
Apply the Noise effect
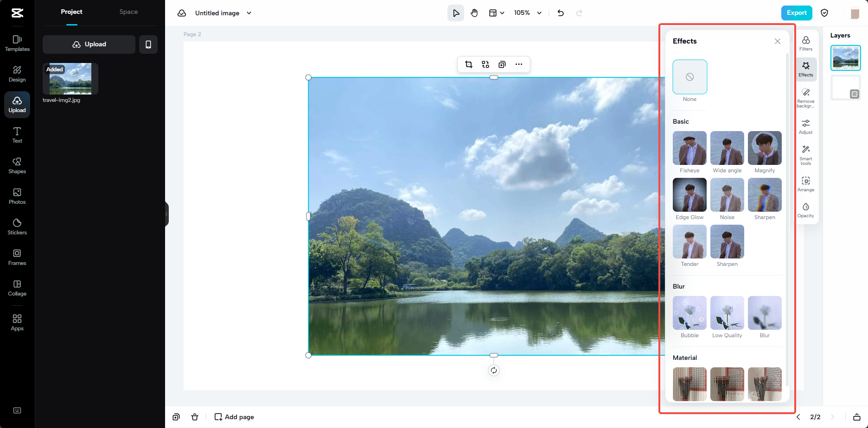pyautogui.click(x=727, y=195)
